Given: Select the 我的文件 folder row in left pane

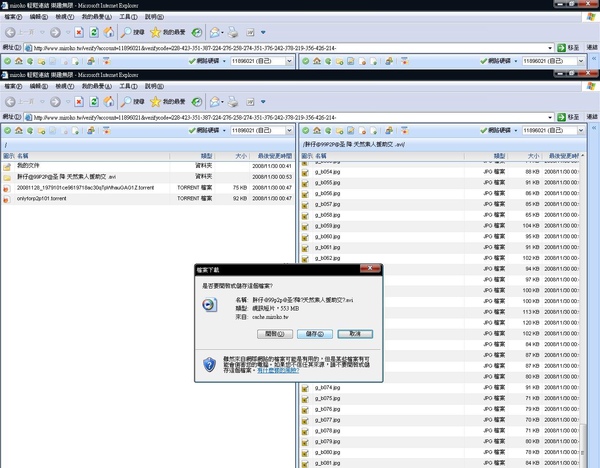Looking at the screenshot, I should pos(148,166).
